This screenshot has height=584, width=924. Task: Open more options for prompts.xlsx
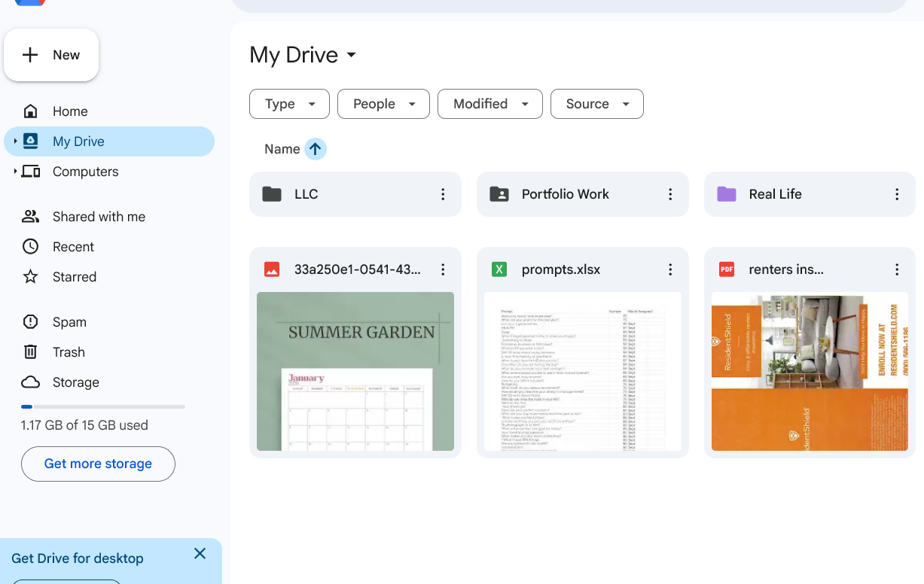point(669,269)
